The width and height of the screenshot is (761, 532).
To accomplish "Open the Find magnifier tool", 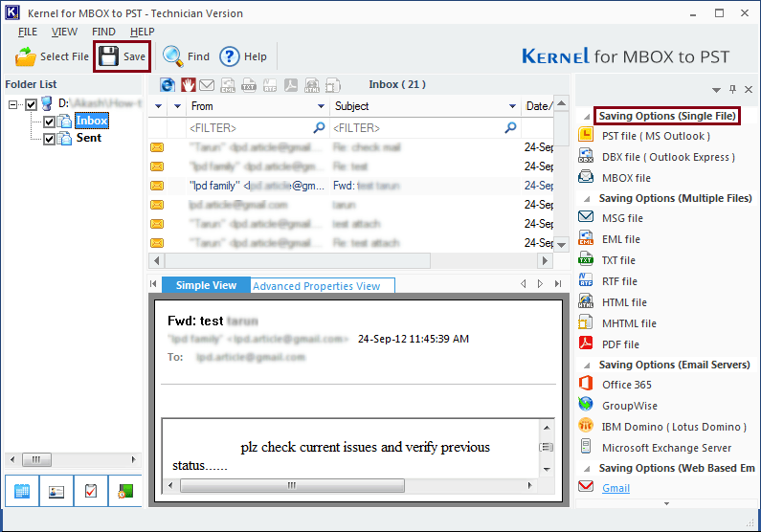I will (186, 56).
